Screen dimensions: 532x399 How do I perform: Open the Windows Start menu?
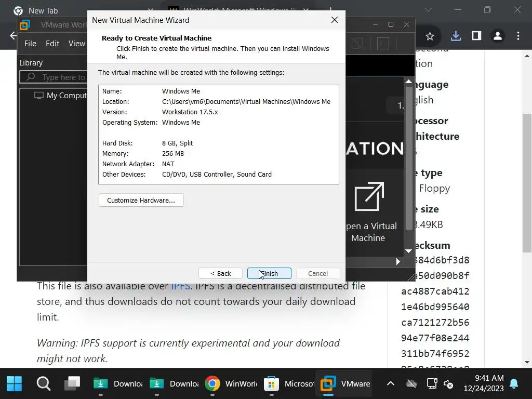(14, 384)
